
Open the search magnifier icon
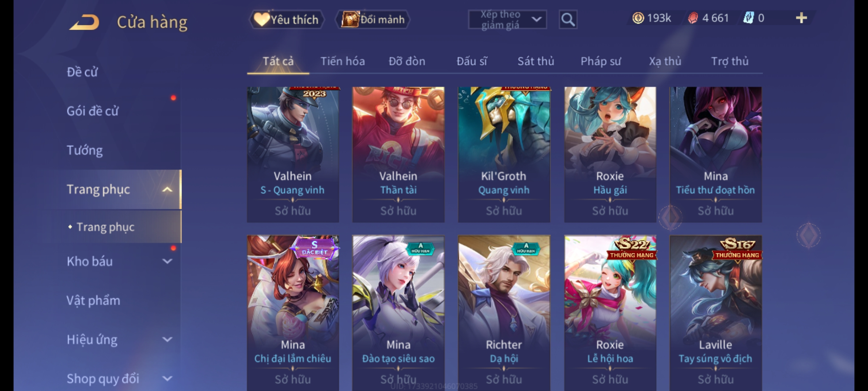tap(568, 20)
